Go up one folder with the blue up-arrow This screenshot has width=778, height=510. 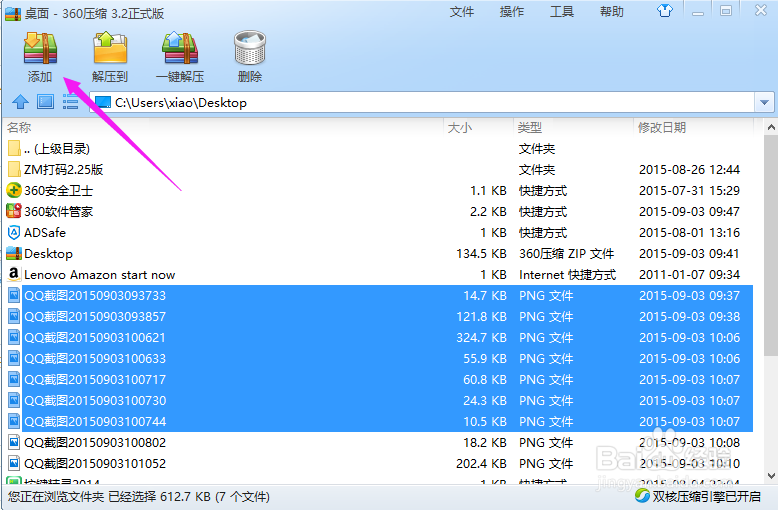click(20, 102)
